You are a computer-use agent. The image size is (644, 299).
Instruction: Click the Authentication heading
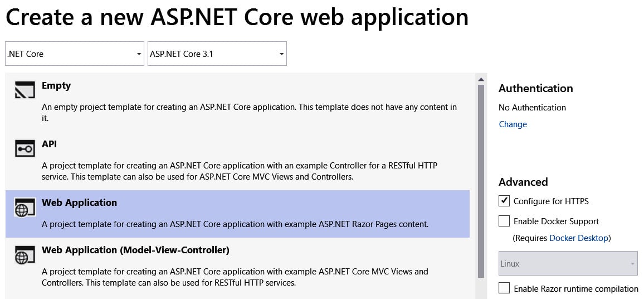535,89
